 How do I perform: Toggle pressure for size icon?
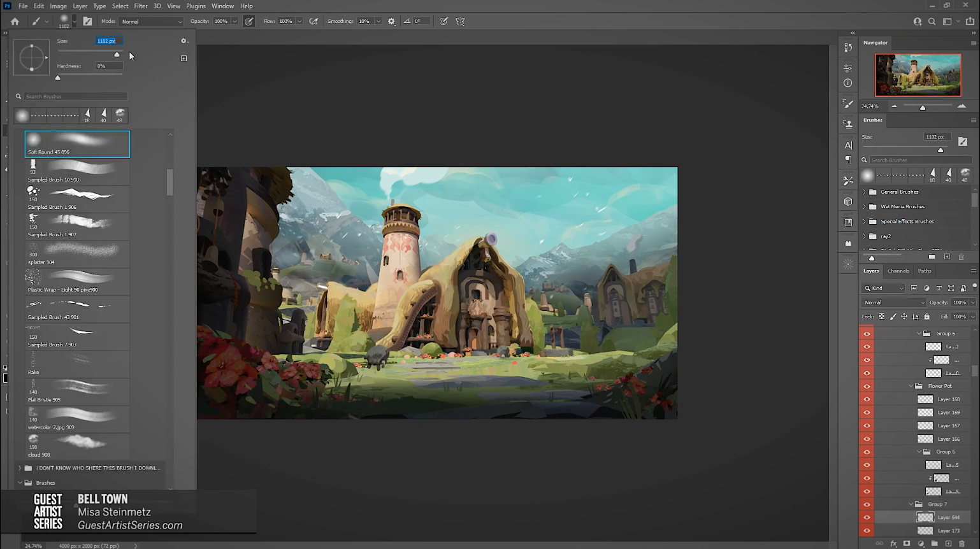(x=443, y=21)
